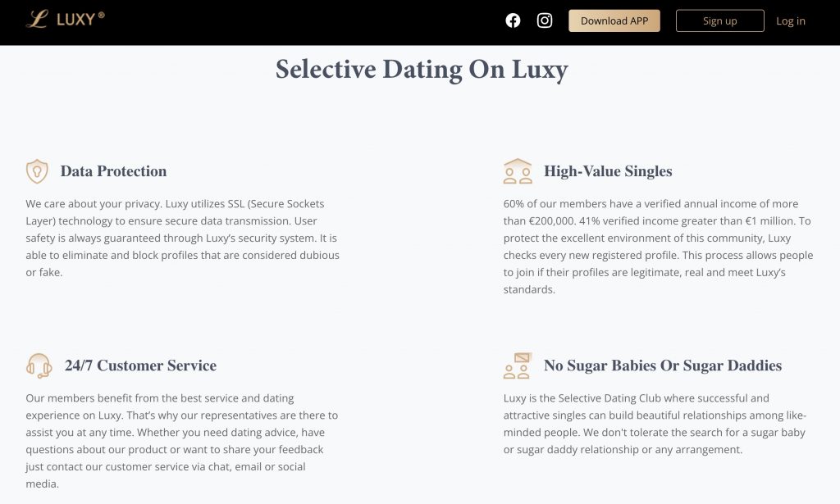Open the Luxy Facebook page icon
This screenshot has width=840, height=504.
click(513, 20)
